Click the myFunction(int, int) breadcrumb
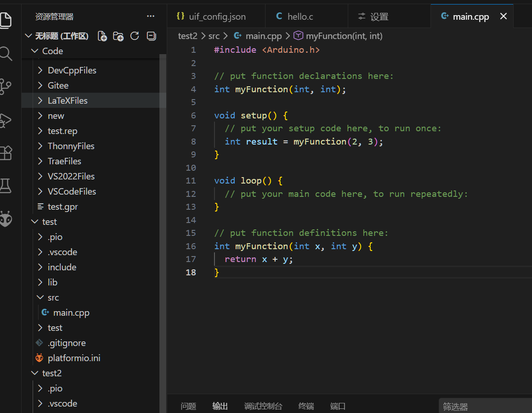The height and width of the screenshot is (413, 532). click(x=344, y=36)
